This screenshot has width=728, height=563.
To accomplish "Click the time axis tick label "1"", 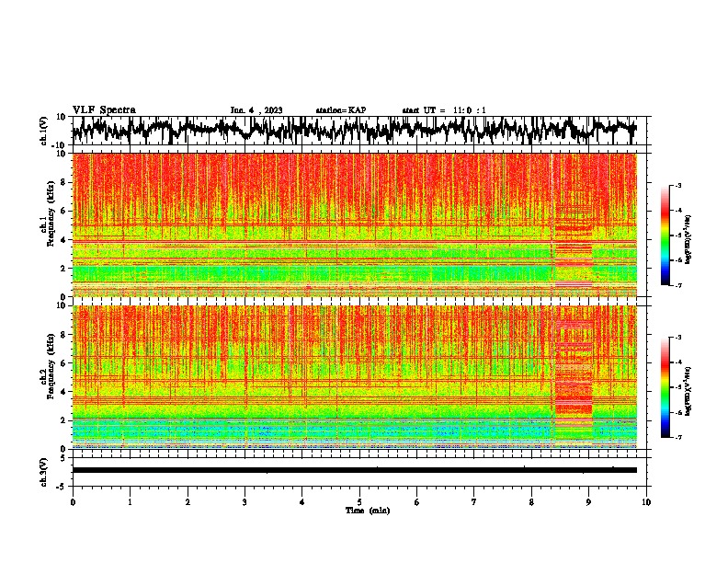I will [x=130, y=501].
